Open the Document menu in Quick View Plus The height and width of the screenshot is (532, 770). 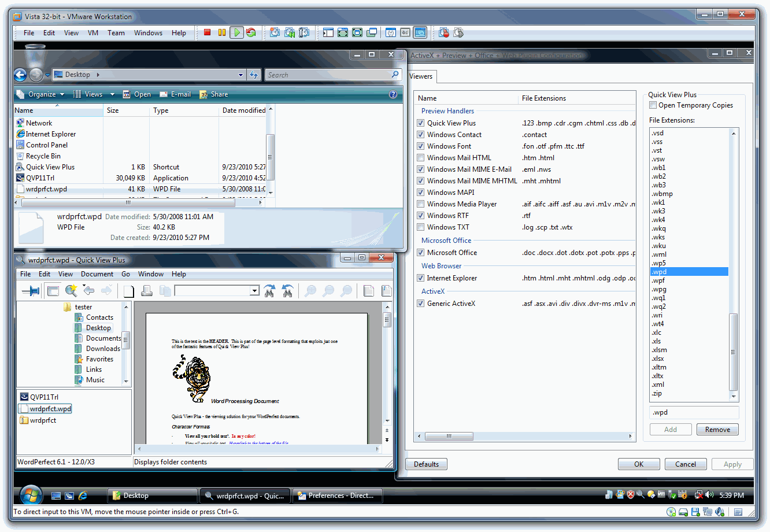tap(97, 274)
